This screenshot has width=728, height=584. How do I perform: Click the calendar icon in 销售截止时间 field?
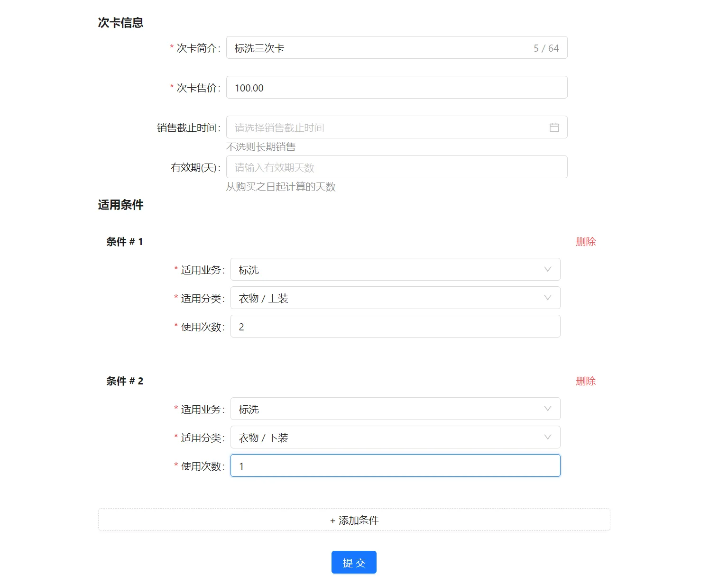(x=554, y=128)
